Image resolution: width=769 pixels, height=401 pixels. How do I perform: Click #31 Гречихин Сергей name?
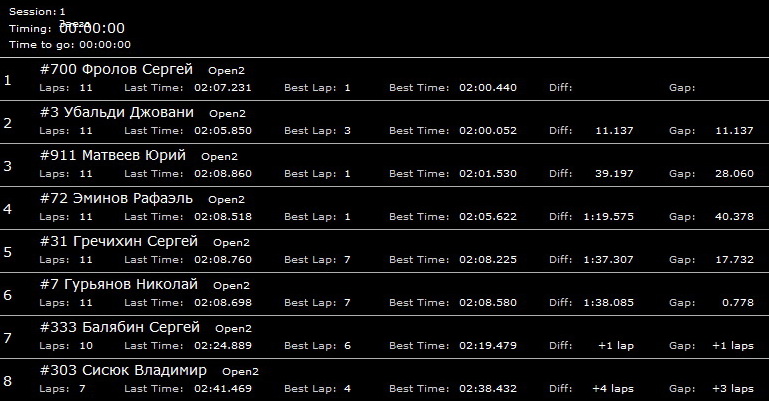pos(119,241)
